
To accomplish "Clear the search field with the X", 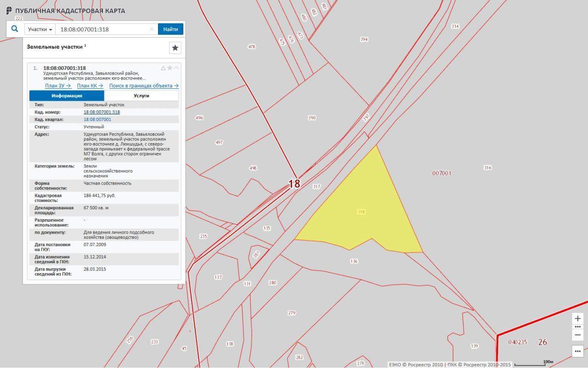I will 152,29.
